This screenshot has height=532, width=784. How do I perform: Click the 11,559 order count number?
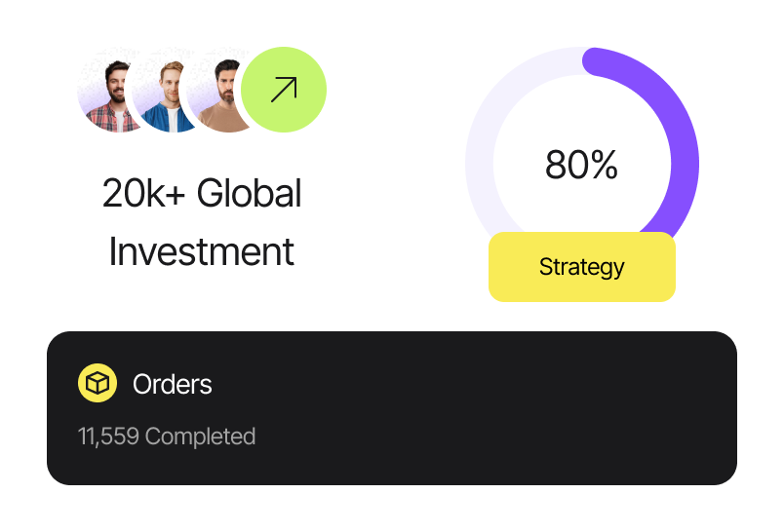(108, 437)
